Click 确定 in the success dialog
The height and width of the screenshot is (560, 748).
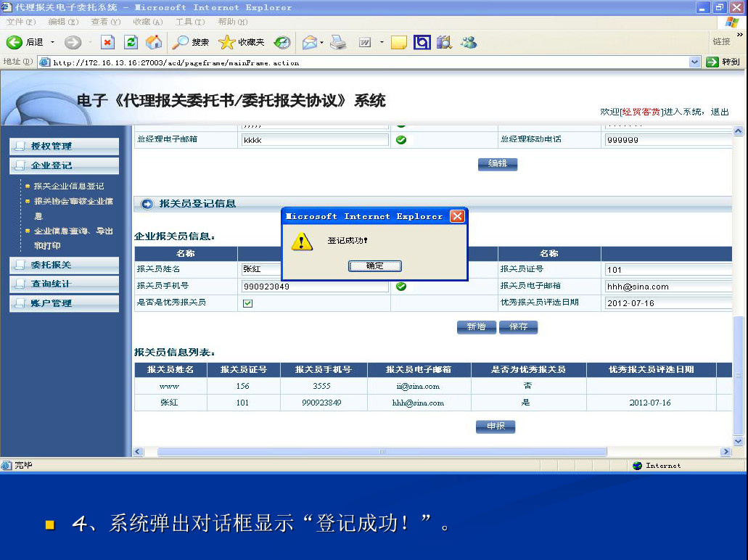pyautogui.click(x=374, y=265)
